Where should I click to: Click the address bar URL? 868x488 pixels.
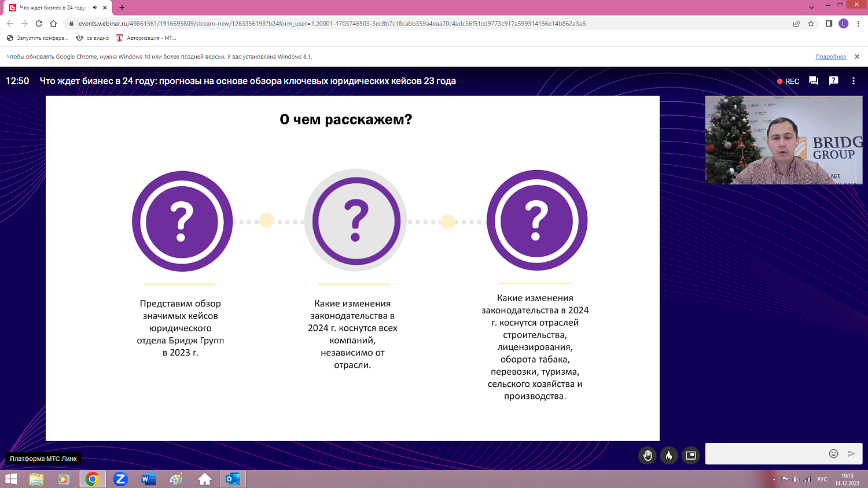click(332, 24)
